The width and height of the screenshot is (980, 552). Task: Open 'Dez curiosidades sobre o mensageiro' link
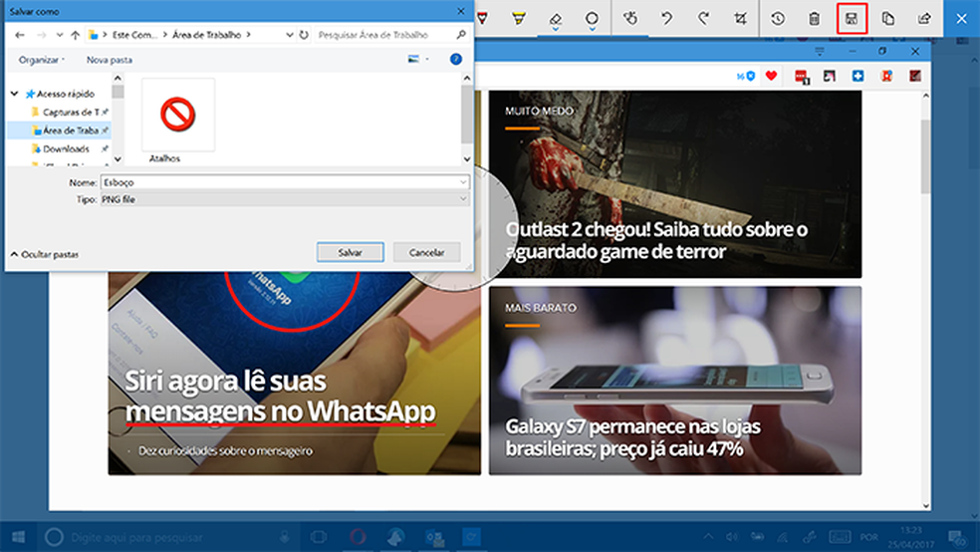click(x=225, y=450)
